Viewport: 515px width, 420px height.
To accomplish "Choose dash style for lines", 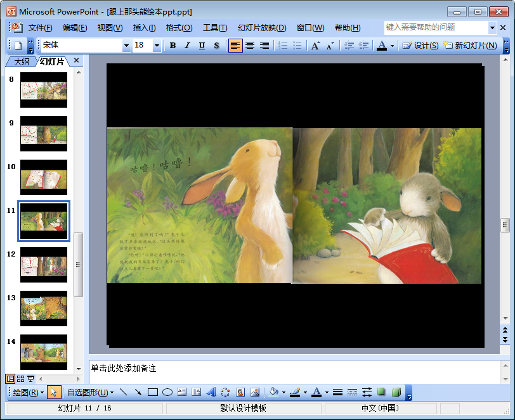I will [x=352, y=392].
